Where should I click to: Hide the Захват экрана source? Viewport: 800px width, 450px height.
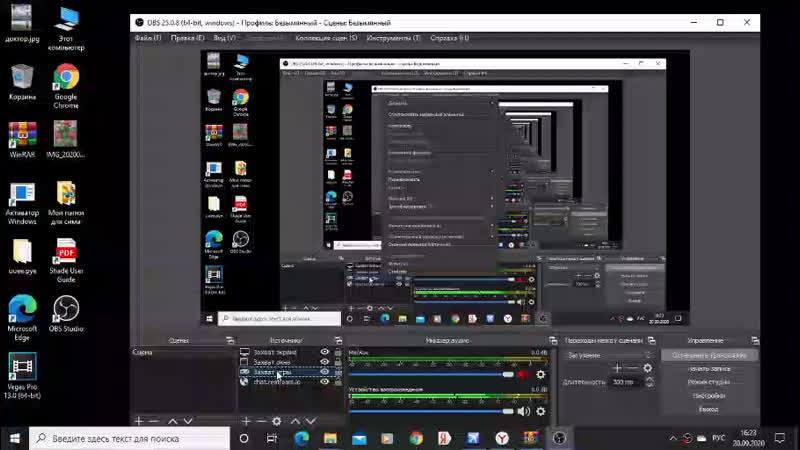pos(324,352)
